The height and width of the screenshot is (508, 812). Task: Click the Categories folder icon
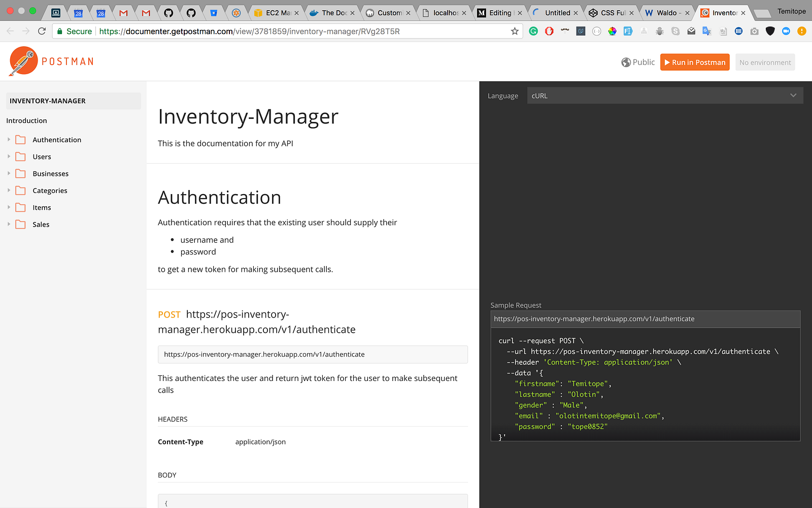[20, 190]
